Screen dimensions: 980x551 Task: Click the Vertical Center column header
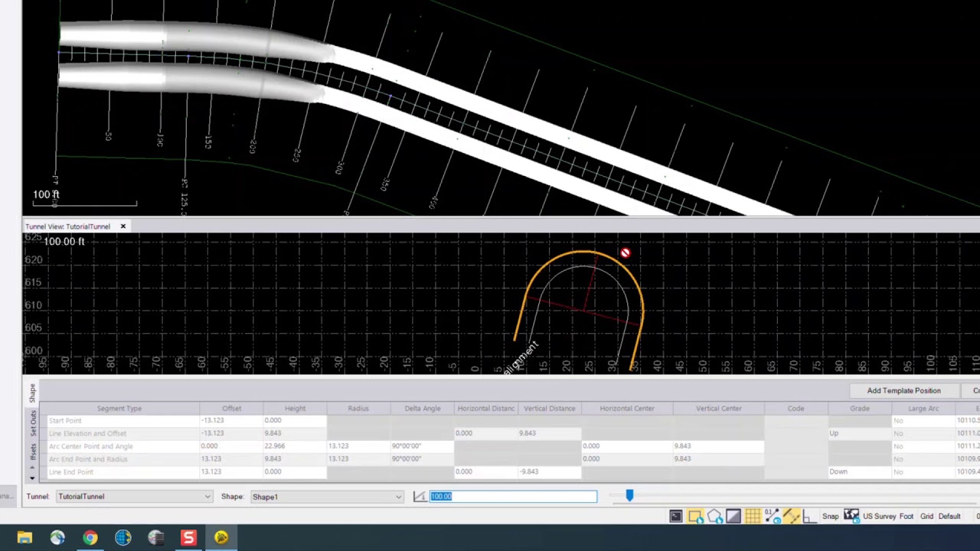coord(719,409)
